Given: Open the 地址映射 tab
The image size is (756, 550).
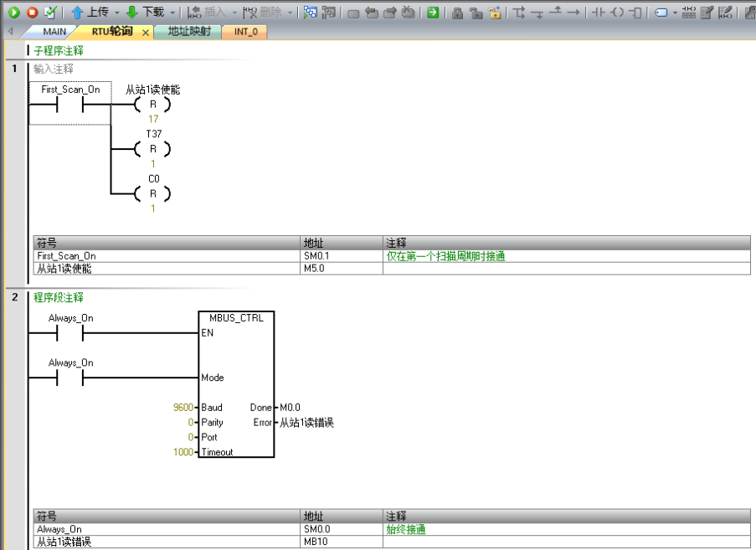Looking at the screenshot, I should coord(189,32).
